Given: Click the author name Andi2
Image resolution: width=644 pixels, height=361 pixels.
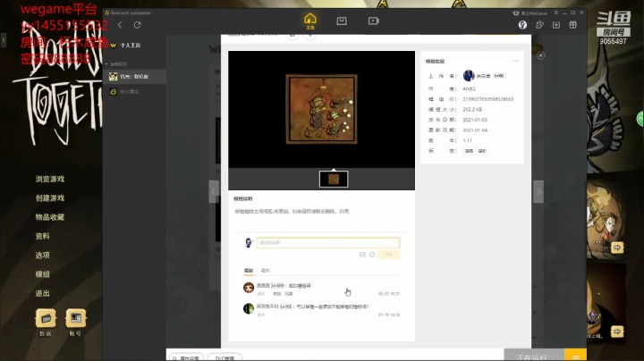Looking at the screenshot, I should pyautogui.click(x=469, y=88).
